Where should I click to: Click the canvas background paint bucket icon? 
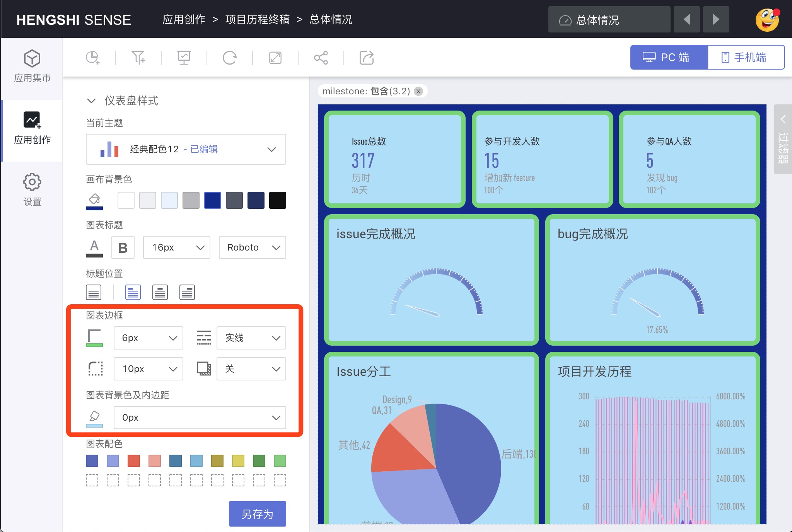click(94, 201)
